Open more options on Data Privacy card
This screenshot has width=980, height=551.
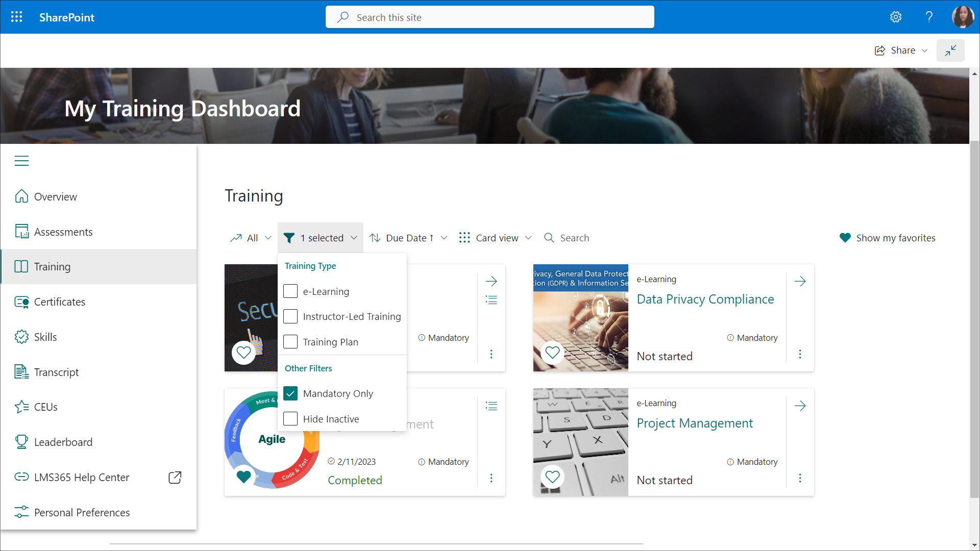(x=800, y=354)
